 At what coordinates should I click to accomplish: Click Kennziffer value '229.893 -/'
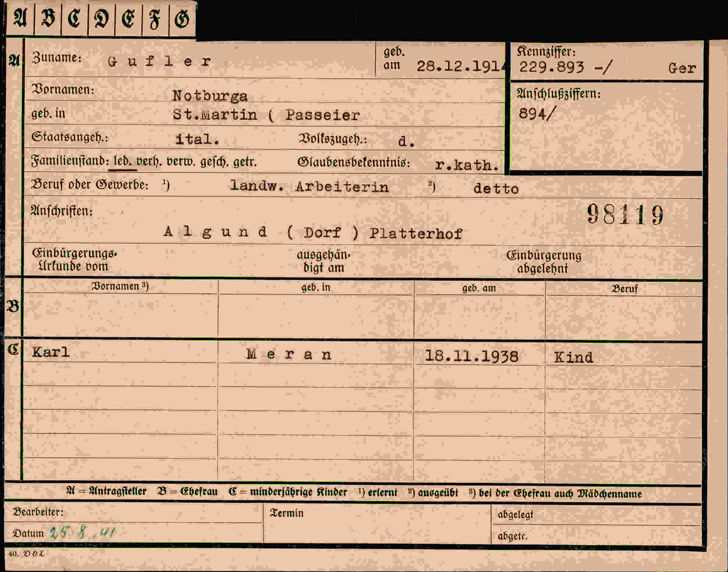(x=565, y=67)
